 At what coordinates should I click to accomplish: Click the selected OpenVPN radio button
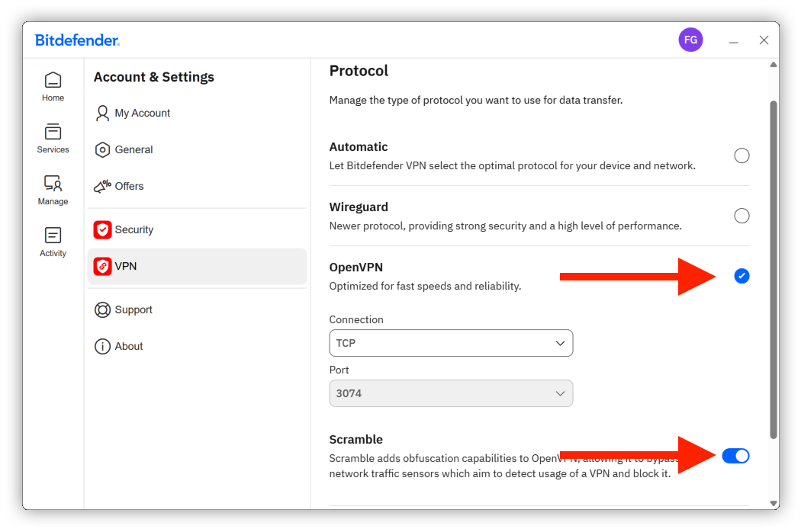tap(741, 276)
